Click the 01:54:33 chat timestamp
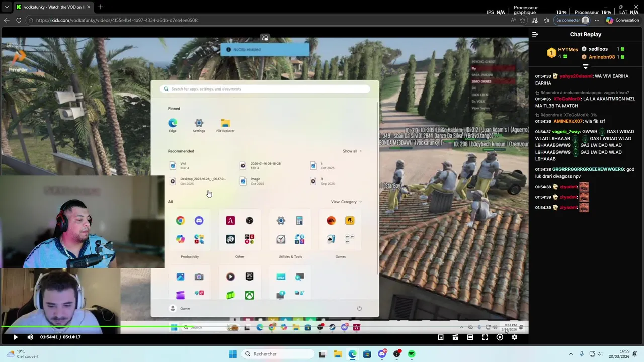 [x=543, y=76]
